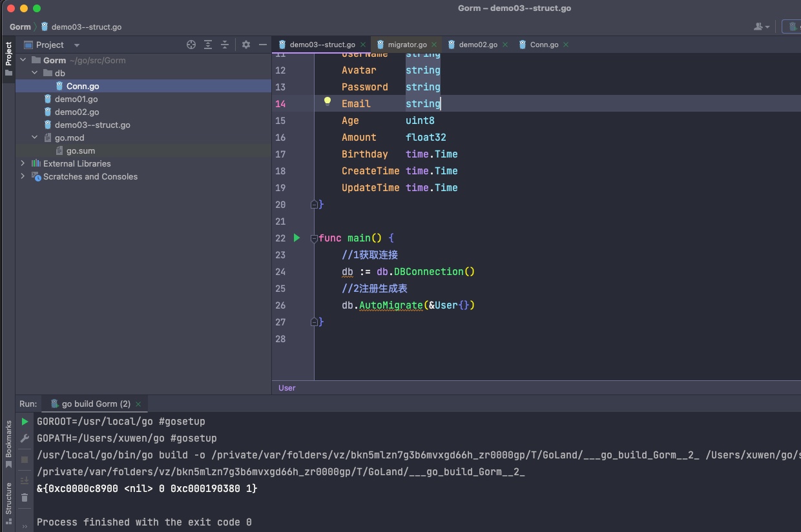Fold the struct at closing brace line 20

click(x=315, y=205)
